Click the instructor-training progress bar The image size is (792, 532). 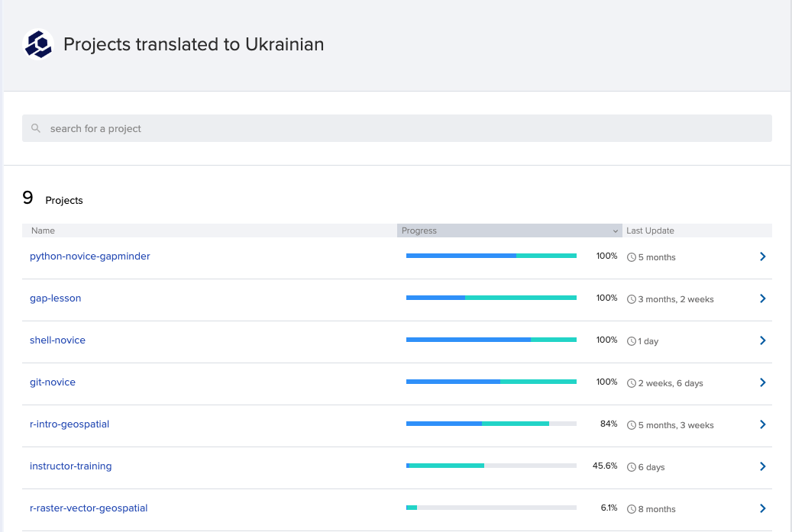pyautogui.click(x=492, y=465)
